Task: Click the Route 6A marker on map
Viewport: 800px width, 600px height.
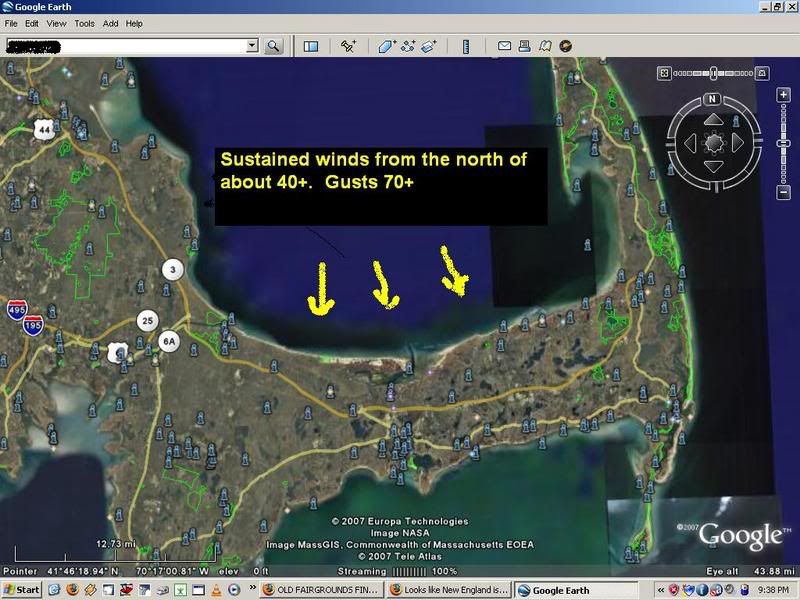Action: point(169,341)
